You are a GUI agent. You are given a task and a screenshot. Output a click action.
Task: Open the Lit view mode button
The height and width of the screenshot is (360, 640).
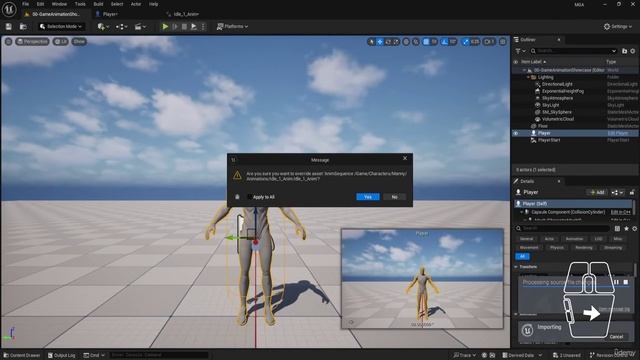[60, 42]
